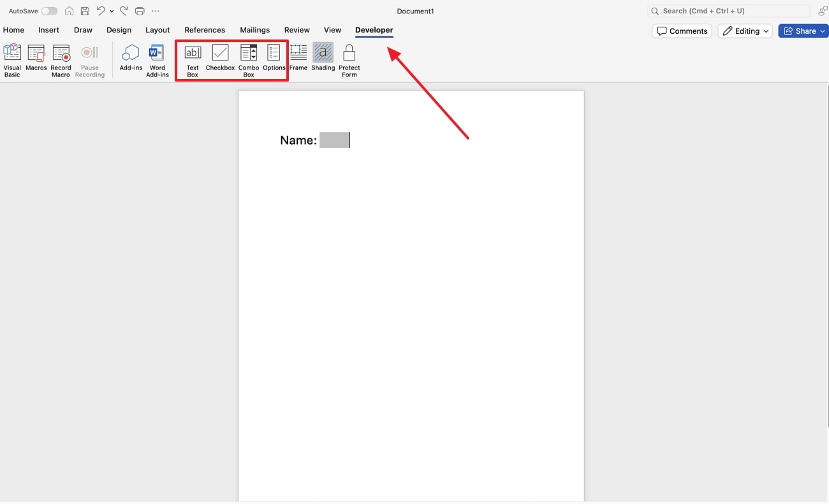The height and width of the screenshot is (504, 829).
Task: Click the gray Name form field
Action: tap(334, 140)
